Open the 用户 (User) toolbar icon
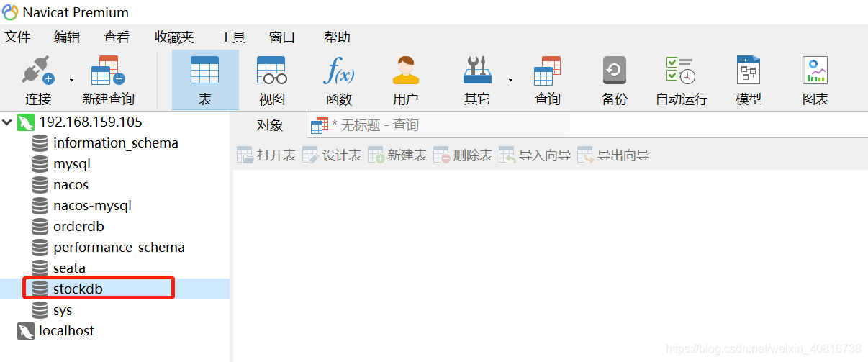Screen dimensions: 868x362 coord(406,71)
